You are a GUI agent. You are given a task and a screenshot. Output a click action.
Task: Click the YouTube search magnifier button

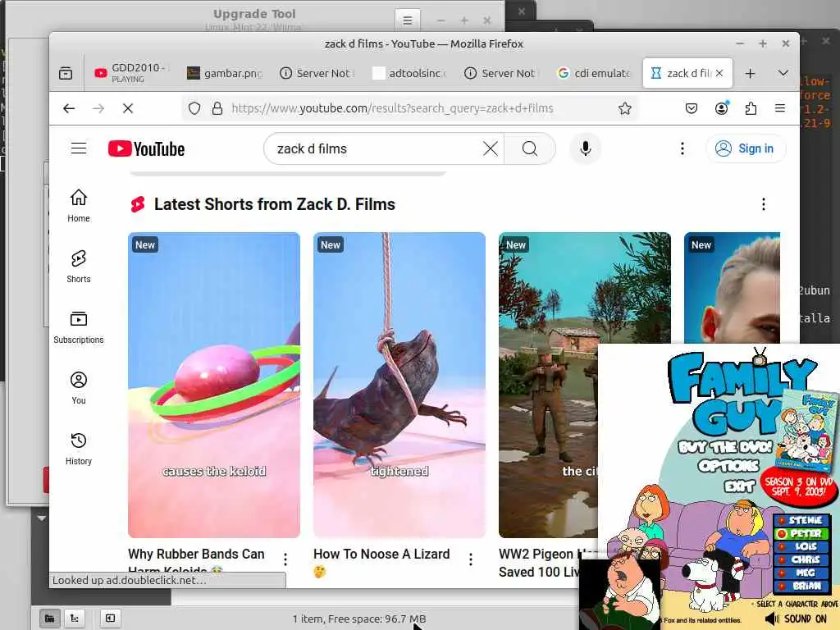530,148
